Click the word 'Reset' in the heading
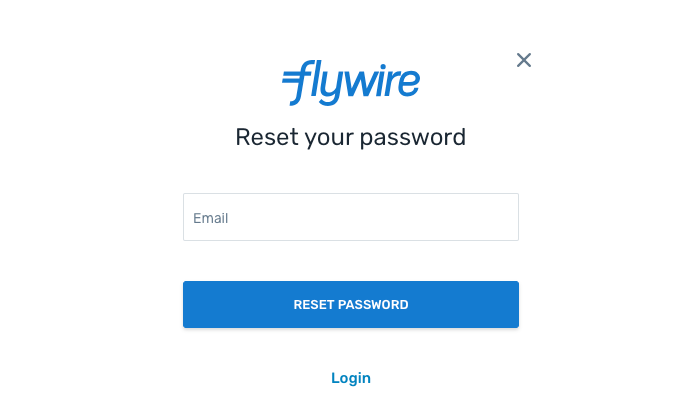The image size is (700, 412). pos(267,137)
